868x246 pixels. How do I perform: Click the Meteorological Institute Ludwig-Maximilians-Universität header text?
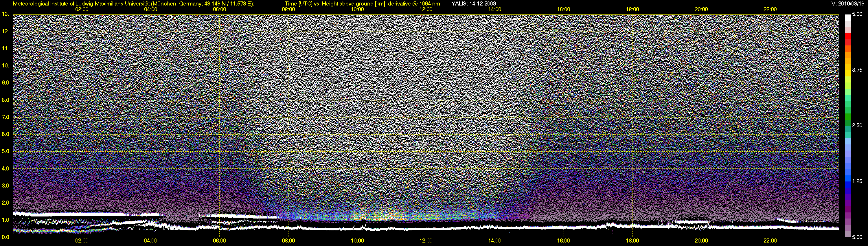click(x=134, y=4)
